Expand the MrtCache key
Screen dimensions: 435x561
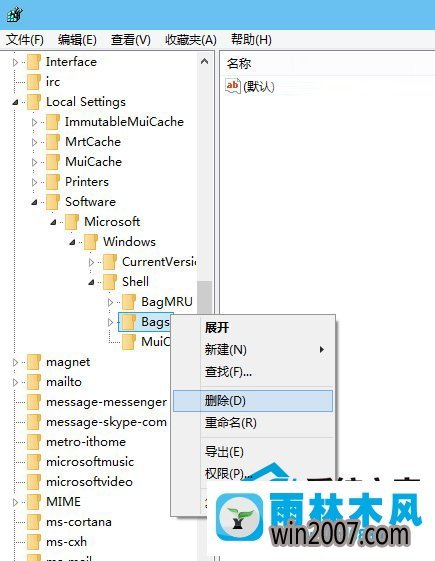pos(34,143)
